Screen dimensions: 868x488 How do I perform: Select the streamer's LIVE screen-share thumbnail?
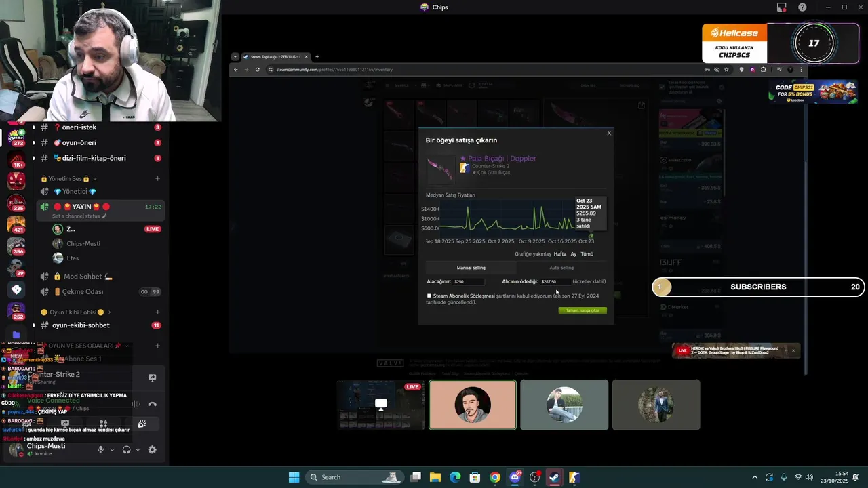pos(381,405)
